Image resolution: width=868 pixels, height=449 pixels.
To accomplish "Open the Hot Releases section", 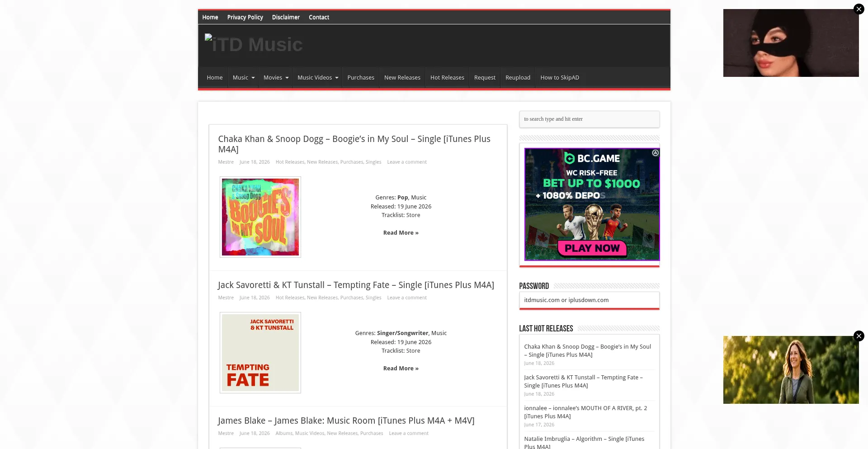I will point(447,78).
